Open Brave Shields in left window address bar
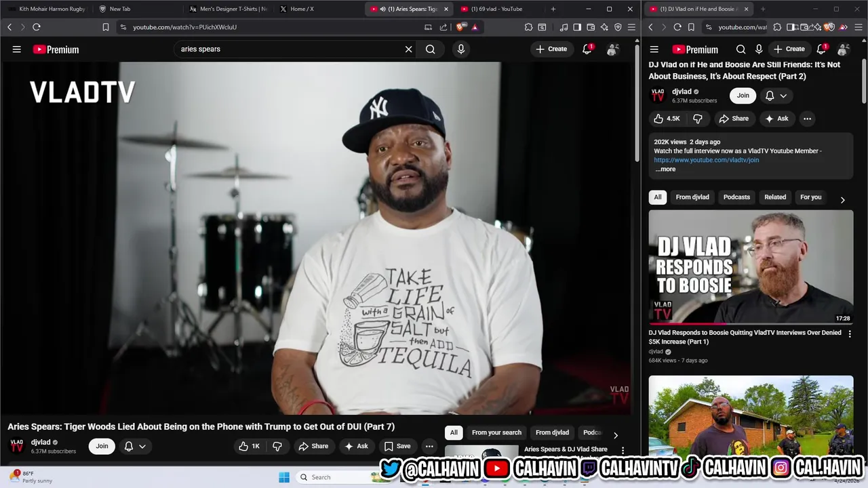This screenshot has width=868, height=488. coord(461,27)
